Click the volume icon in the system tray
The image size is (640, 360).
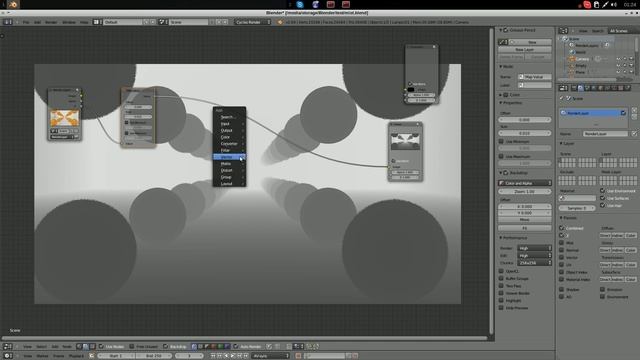[x=614, y=4]
